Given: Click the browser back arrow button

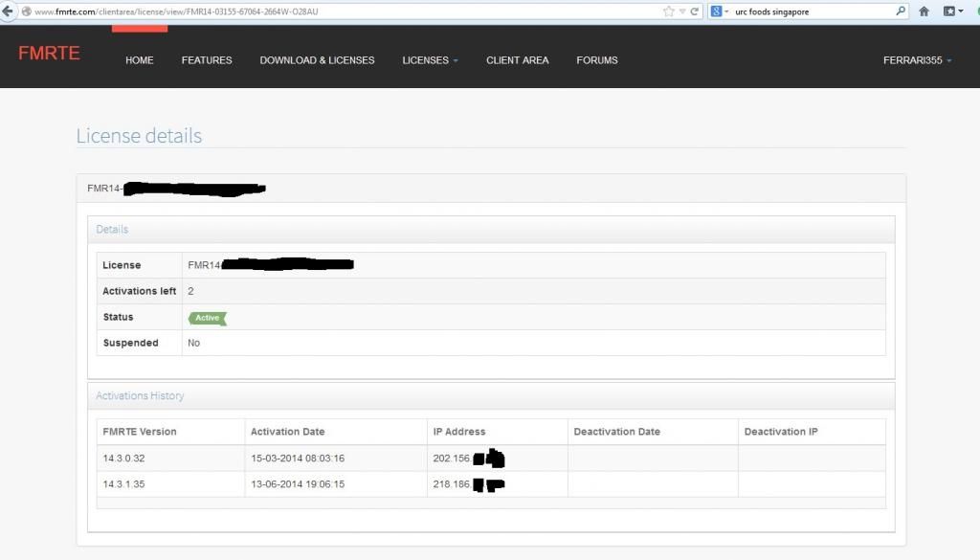Looking at the screenshot, I should tap(8, 11).
